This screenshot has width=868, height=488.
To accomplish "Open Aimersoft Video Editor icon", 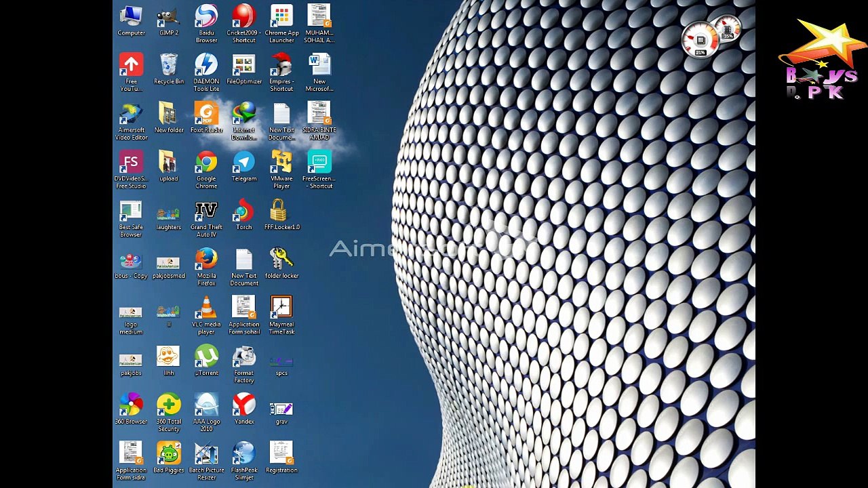I will point(131,121).
